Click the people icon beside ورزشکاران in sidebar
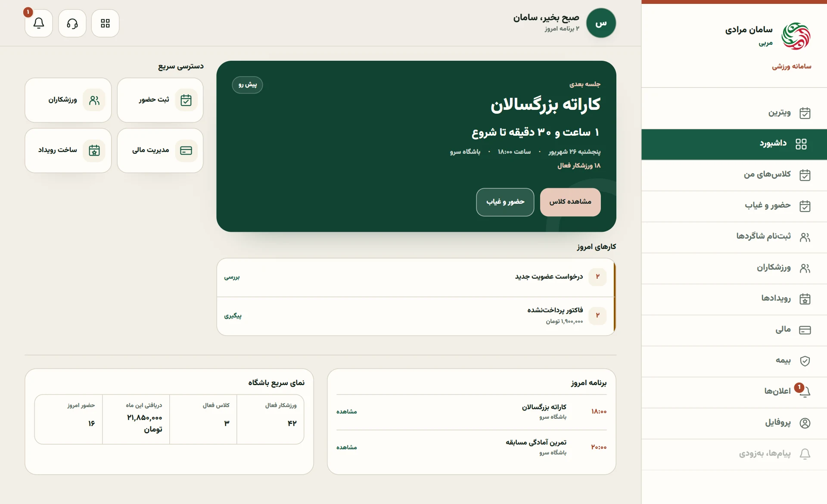Image resolution: width=827 pixels, height=504 pixels. tap(805, 268)
